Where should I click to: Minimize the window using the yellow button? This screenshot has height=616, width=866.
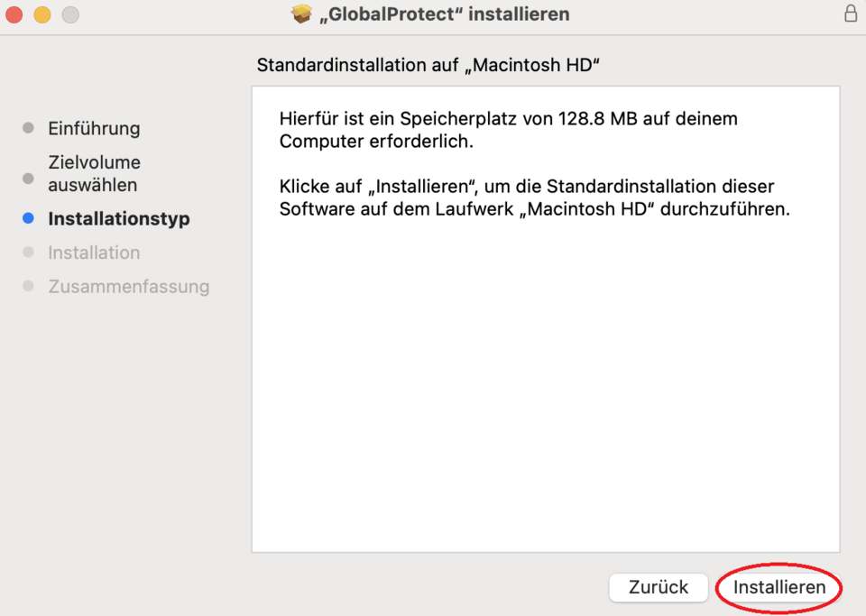(x=41, y=14)
